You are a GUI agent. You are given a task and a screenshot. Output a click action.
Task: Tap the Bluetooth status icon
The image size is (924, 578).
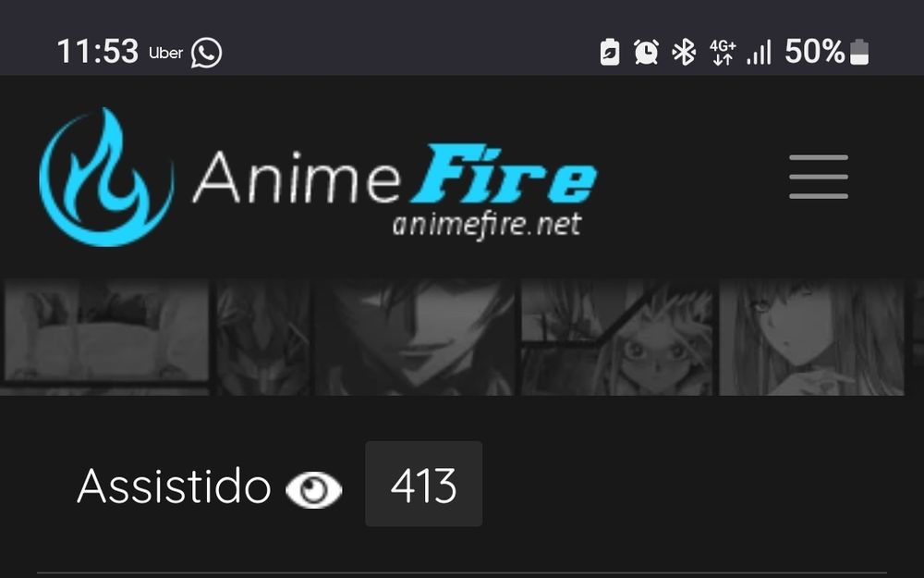684,52
